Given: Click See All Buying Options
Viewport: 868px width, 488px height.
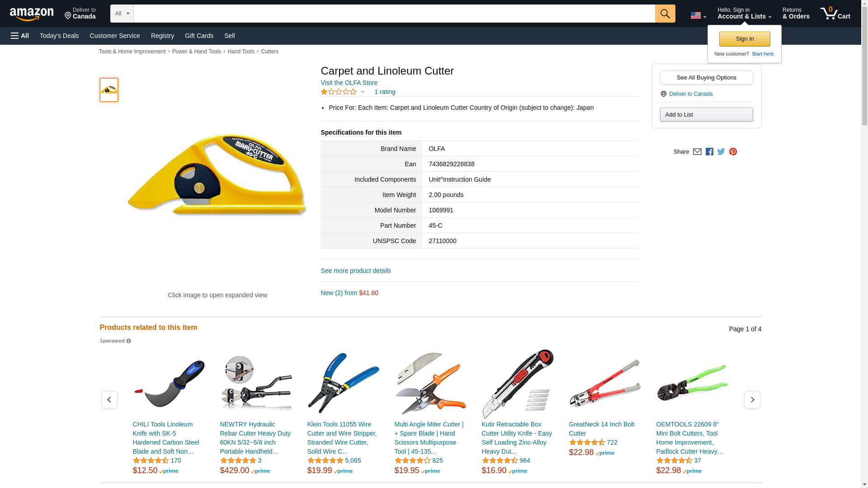Looking at the screenshot, I should click(706, 77).
